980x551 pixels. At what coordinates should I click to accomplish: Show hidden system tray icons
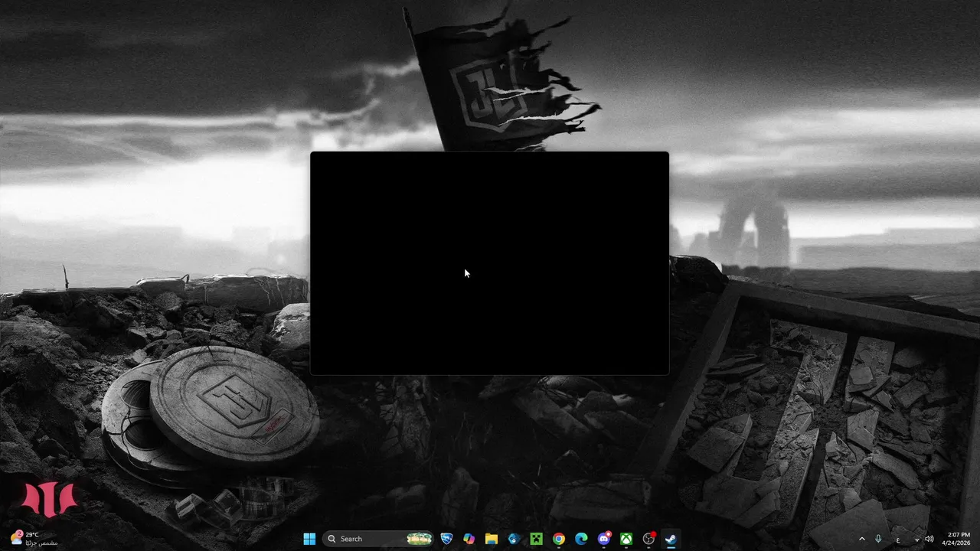[x=862, y=539]
